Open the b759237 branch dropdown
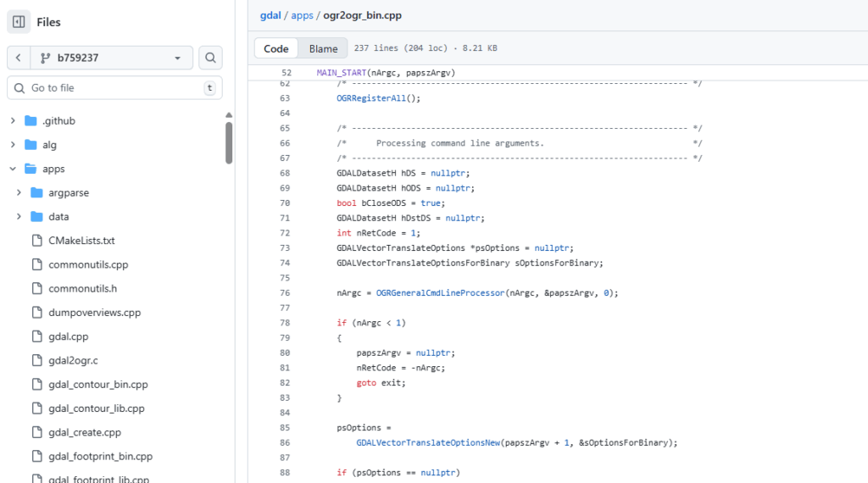Screen dimensions: 868x483 [111, 58]
